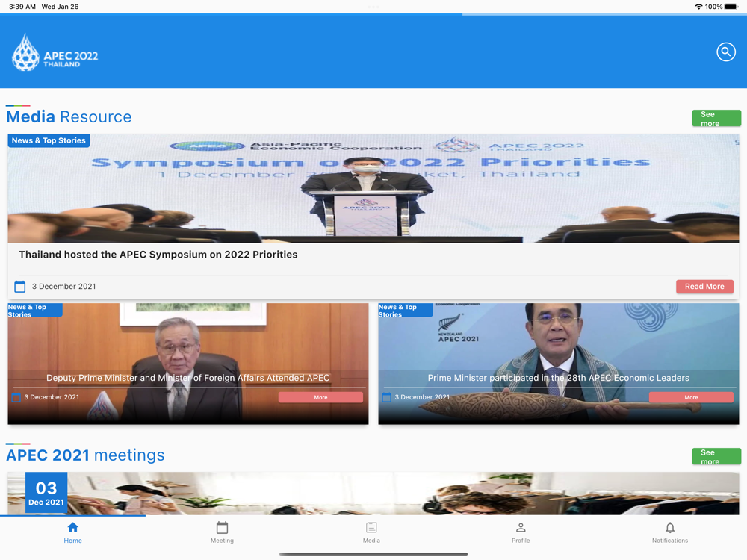Click More on Deputy Prime Minister story
Viewport: 747px width, 560px height.
click(320, 397)
